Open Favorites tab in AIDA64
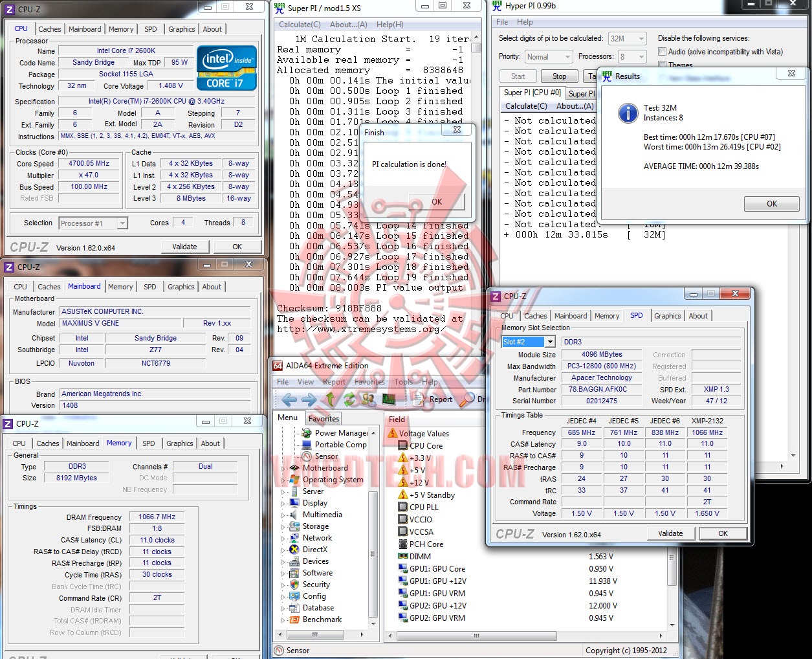Screen dimensions: 812x659 [324, 419]
